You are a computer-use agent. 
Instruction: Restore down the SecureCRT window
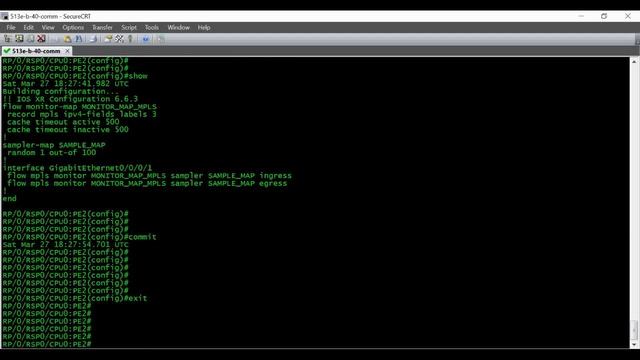[604, 16]
